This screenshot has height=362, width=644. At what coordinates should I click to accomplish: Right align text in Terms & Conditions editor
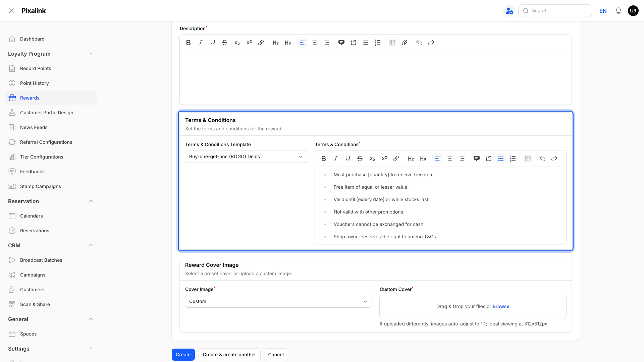pos(462,159)
